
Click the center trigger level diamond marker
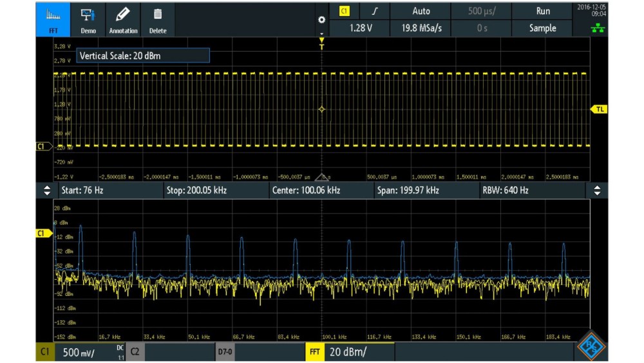point(321,110)
